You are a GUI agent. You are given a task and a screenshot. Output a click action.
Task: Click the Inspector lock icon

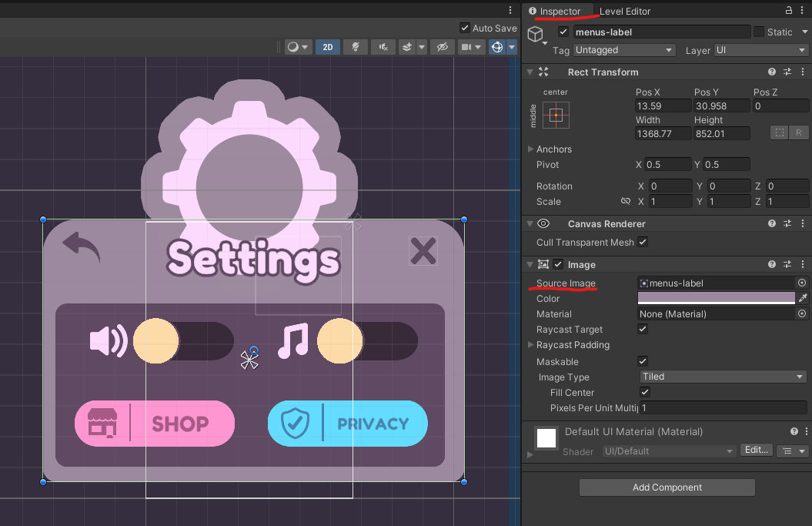(x=788, y=11)
